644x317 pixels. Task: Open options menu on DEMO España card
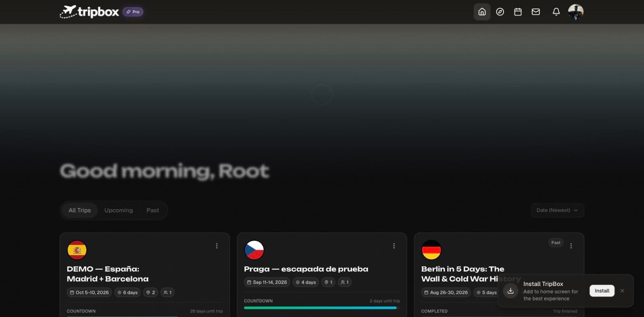coord(217,246)
